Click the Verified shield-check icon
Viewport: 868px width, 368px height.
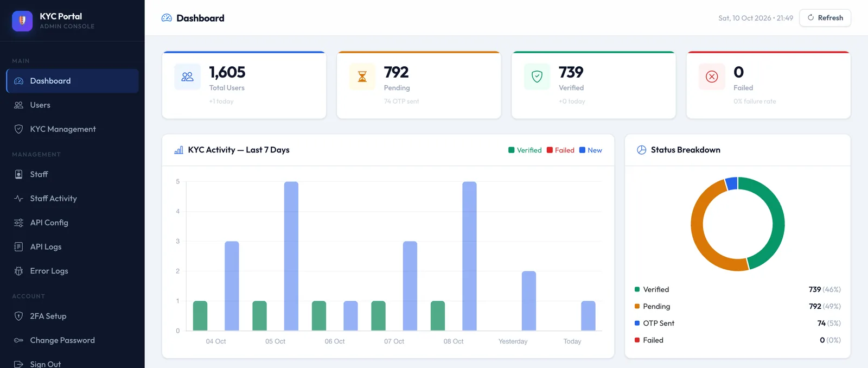coord(537,77)
